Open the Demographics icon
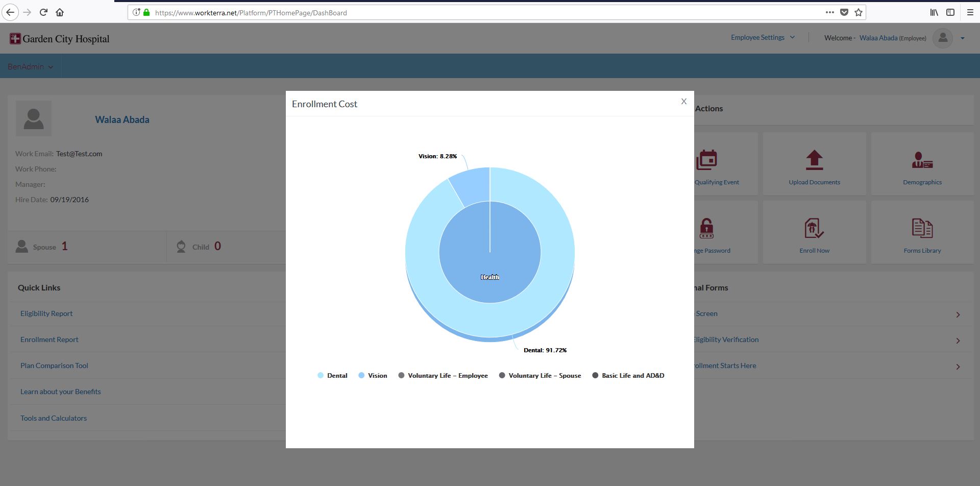The width and height of the screenshot is (980, 486). 922,160
